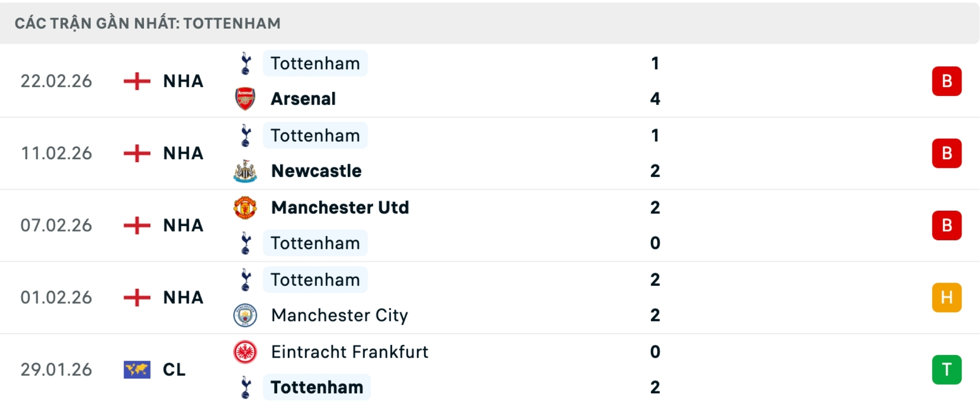Select the Eintracht Frankfurt eagle crest
Screen dimensions: 980x404
click(x=246, y=351)
